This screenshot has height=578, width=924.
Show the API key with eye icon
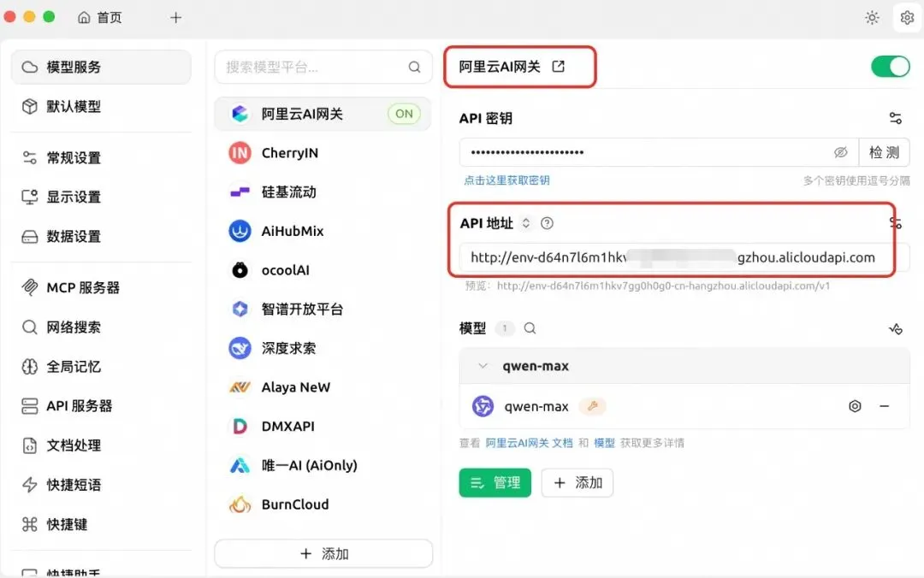tap(841, 152)
